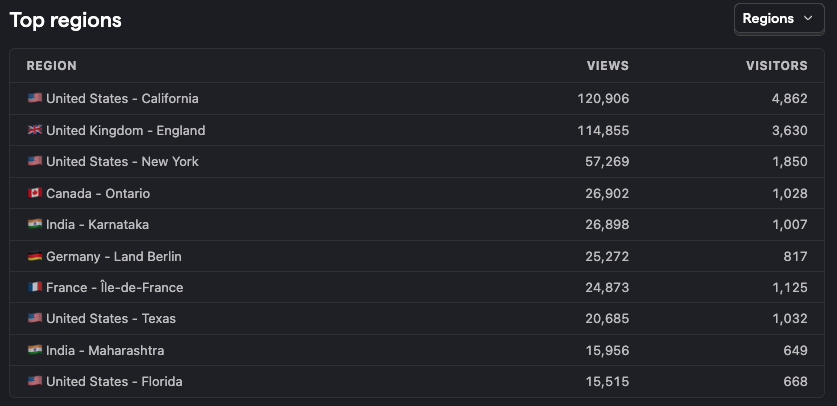Select United States - New York row

[417, 162]
